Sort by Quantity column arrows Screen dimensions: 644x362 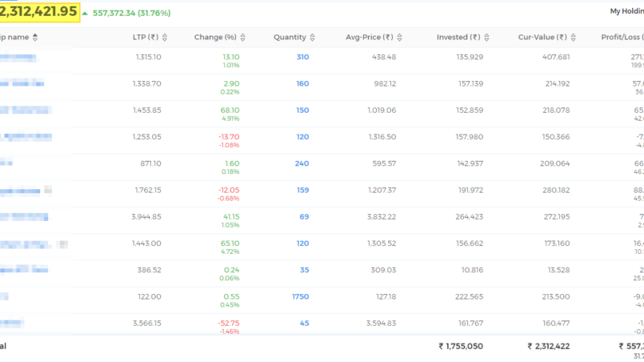coord(312,38)
